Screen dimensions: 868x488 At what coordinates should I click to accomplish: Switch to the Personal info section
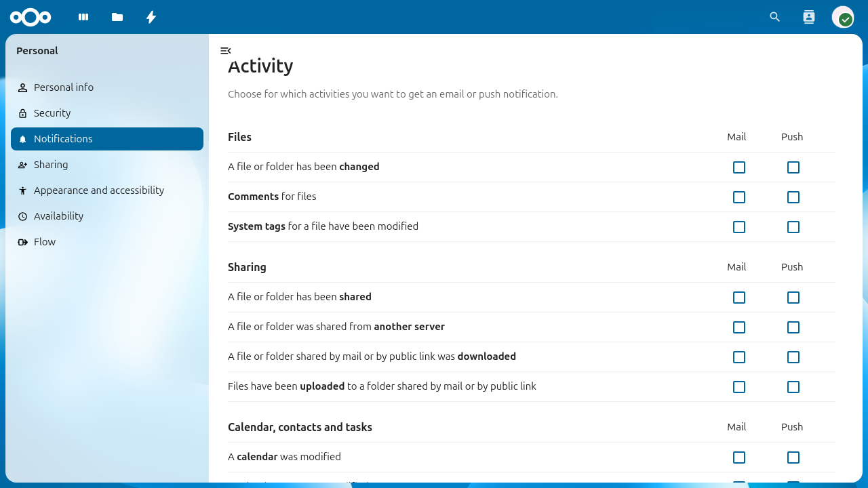pyautogui.click(x=64, y=87)
